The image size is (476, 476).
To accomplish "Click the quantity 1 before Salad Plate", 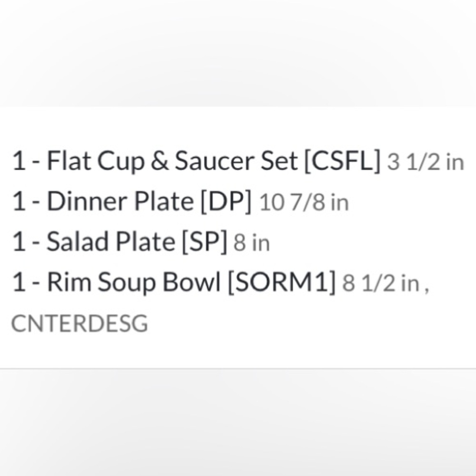I will pyautogui.click(x=19, y=242).
